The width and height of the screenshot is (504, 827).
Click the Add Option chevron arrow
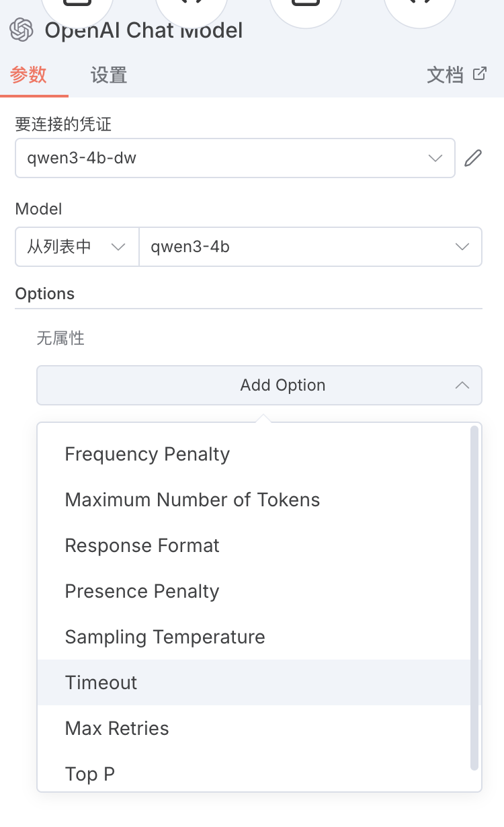pyautogui.click(x=462, y=385)
